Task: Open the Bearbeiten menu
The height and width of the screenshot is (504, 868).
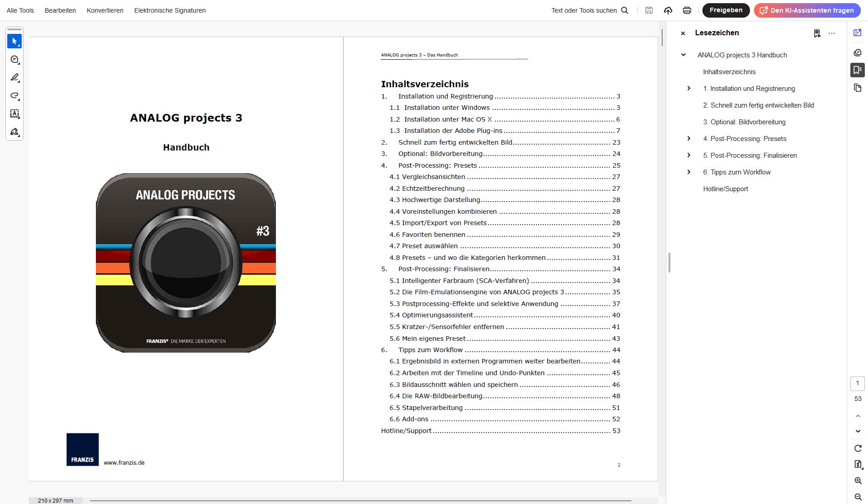Action: click(60, 10)
